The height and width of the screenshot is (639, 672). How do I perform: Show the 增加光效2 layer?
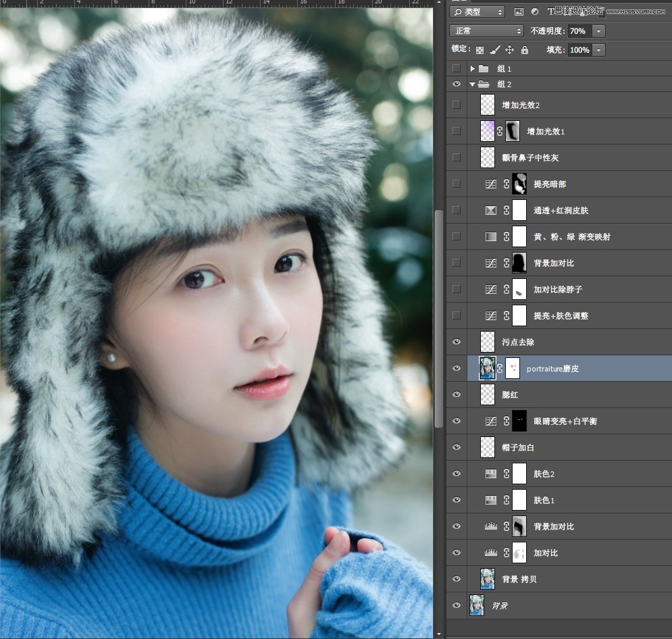[457, 105]
